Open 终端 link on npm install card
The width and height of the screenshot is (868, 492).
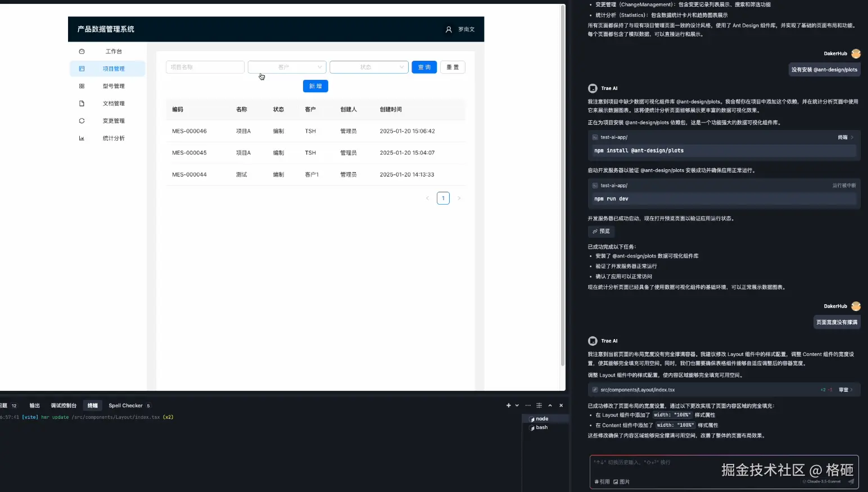[846, 137]
